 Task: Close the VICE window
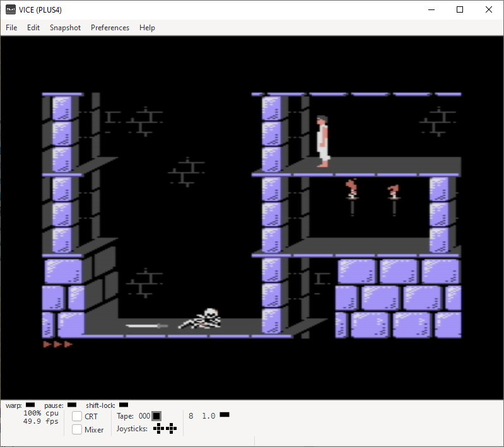pyautogui.click(x=489, y=9)
